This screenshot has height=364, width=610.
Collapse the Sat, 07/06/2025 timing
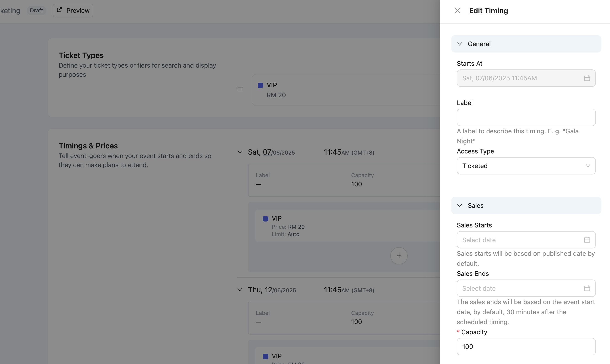click(x=240, y=152)
